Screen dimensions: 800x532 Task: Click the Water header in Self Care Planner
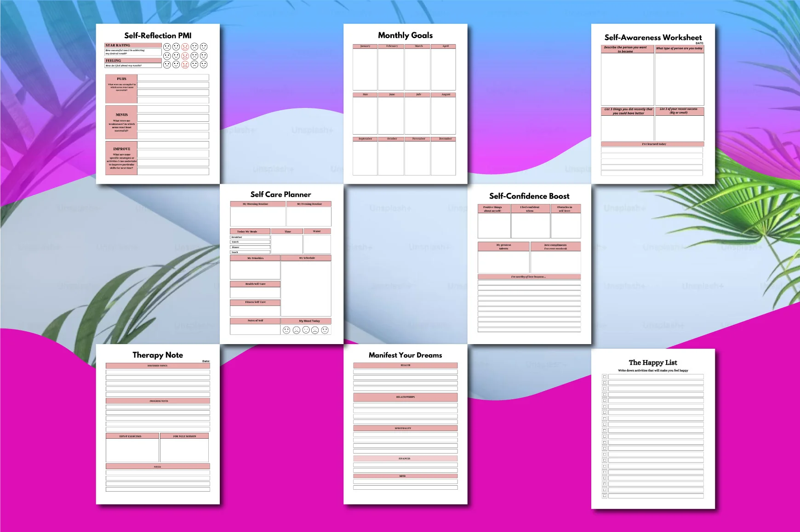click(x=317, y=232)
